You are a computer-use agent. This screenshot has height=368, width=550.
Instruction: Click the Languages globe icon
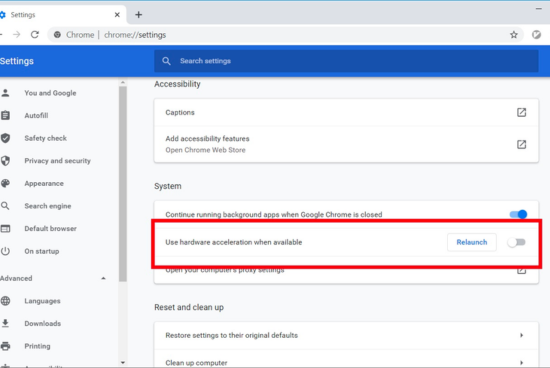click(x=5, y=301)
